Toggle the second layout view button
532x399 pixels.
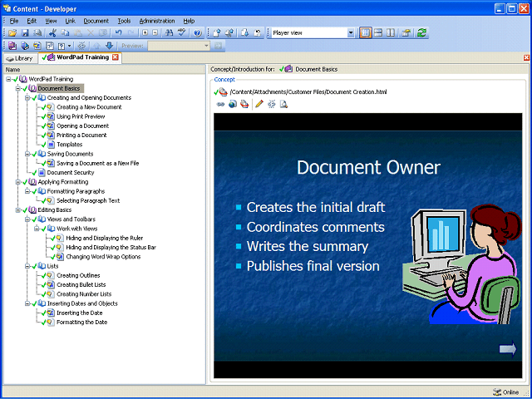tap(378, 33)
